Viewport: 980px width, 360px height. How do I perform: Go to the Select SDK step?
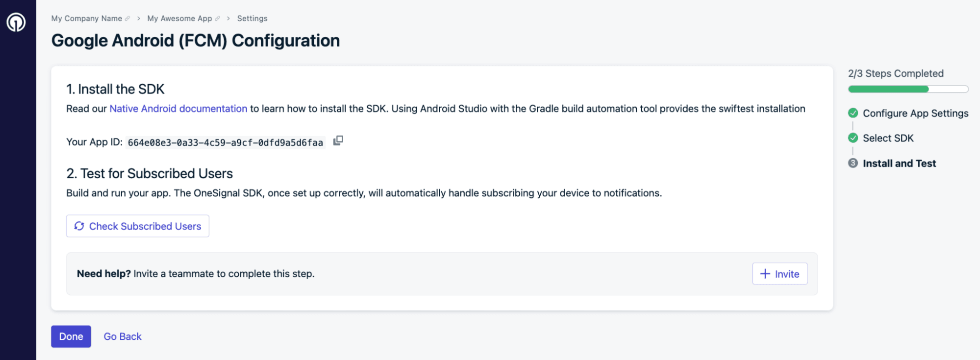tap(888, 138)
